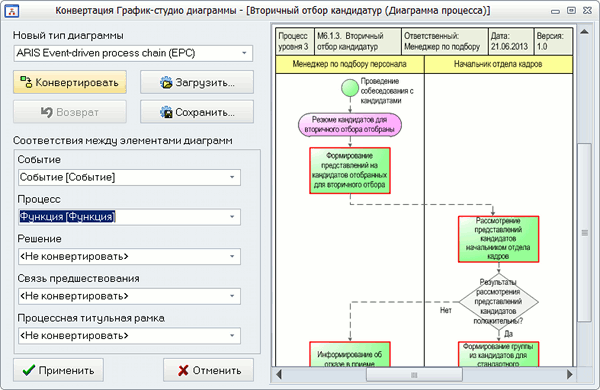600x390 pixels.
Task: Click the green checkmark Применить icon
Action: pyautogui.click(x=29, y=370)
